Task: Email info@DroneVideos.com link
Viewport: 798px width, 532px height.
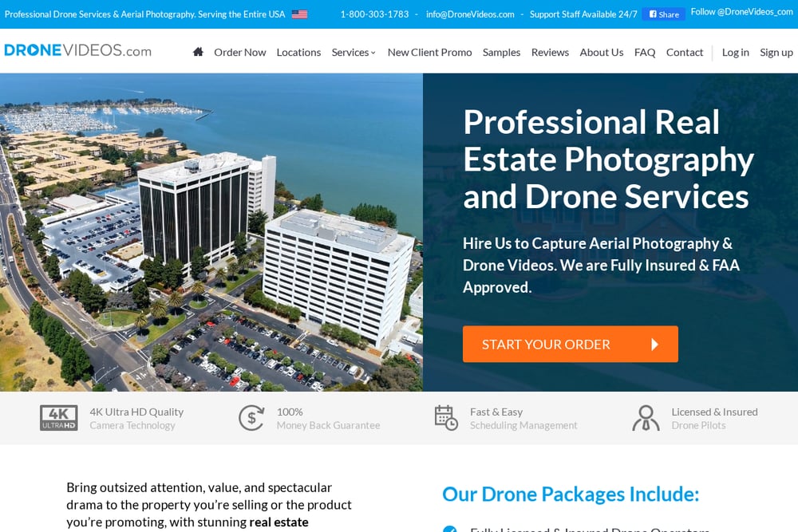Action: pyautogui.click(x=470, y=14)
